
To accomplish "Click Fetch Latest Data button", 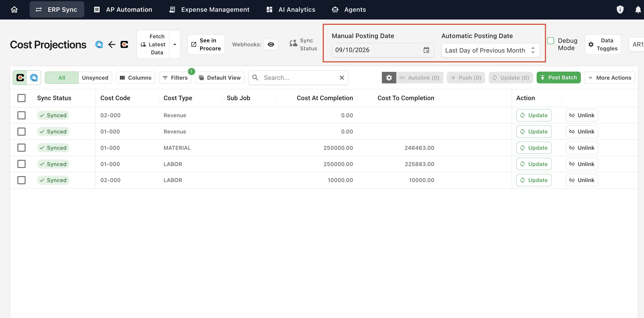I will click(x=153, y=45).
